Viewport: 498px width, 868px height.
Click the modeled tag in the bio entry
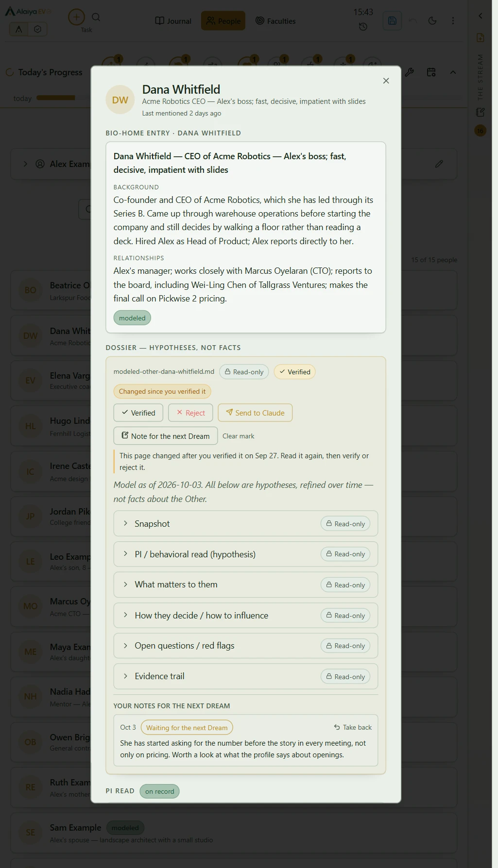(132, 318)
